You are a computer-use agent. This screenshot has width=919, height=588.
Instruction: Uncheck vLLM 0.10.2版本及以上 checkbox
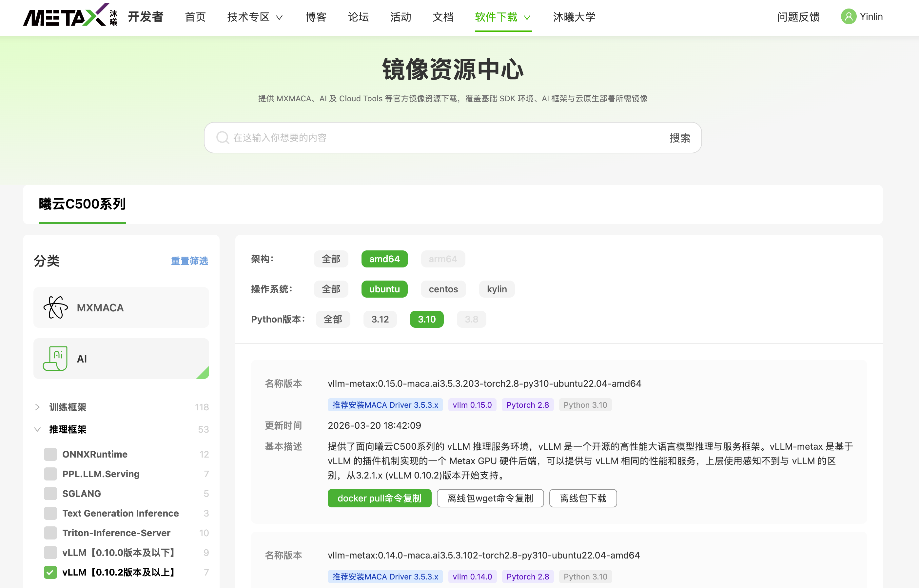click(x=50, y=572)
